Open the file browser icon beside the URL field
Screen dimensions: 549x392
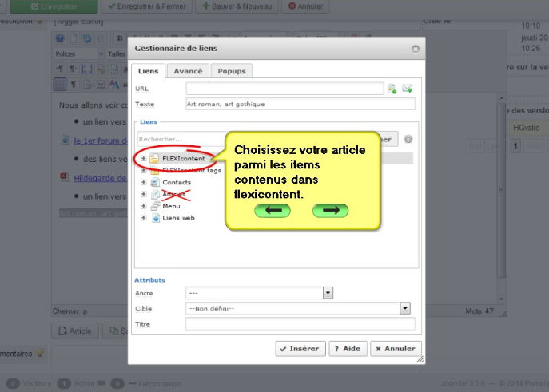[392, 89]
